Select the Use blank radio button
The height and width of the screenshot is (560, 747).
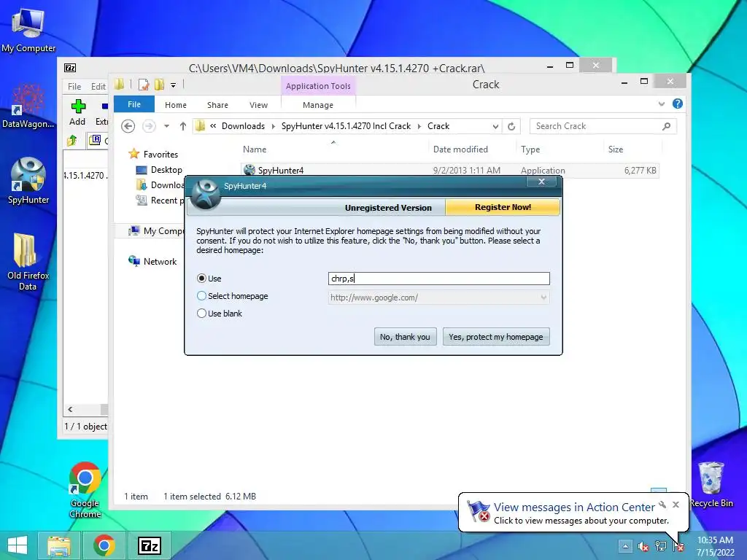[x=201, y=314]
